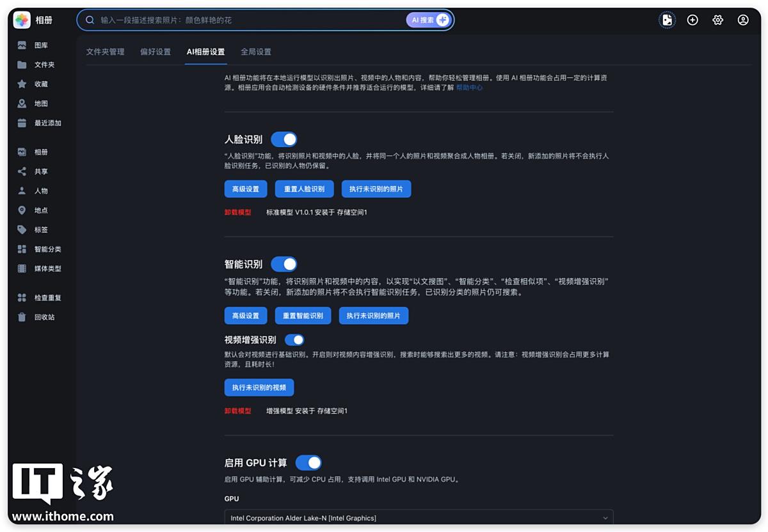This screenshot has height=532, width=768.
Task: Open the Albums (相册) sidebar icon
Action: click(22, 152)
